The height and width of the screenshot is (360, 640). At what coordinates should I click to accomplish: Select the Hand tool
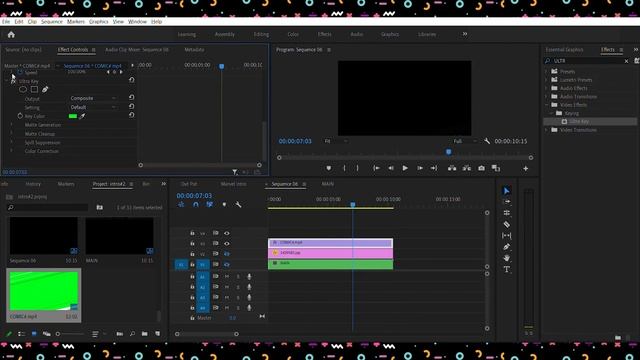(507, 258)
